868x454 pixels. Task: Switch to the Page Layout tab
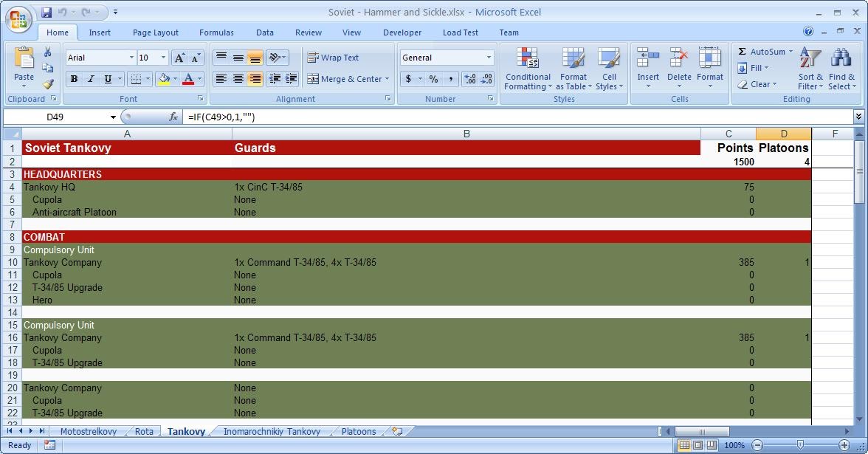coord(156,32)
